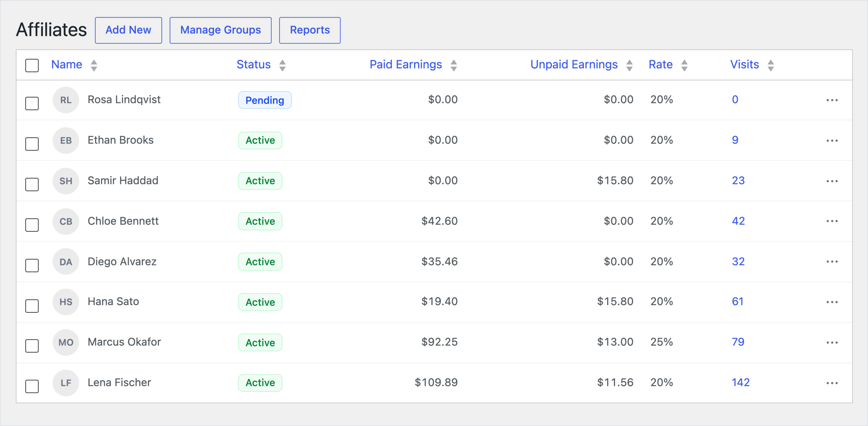Sort by Name column arrows
This screenshot has width=868, height=426.
pyautogui.click(x=94, y=65)
